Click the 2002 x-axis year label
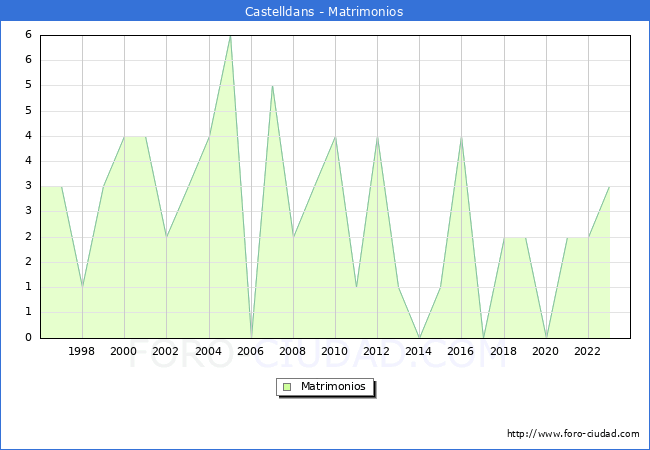The width and height of the screenshot is (650, 450). (x=166, y=352)
